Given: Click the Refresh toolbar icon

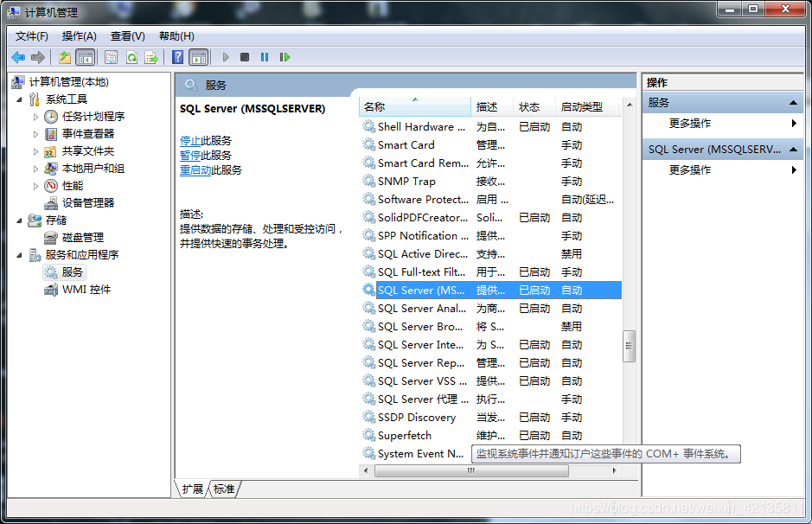Looking at the screenshot, I should pyautogui.click(x=131, y=57).
